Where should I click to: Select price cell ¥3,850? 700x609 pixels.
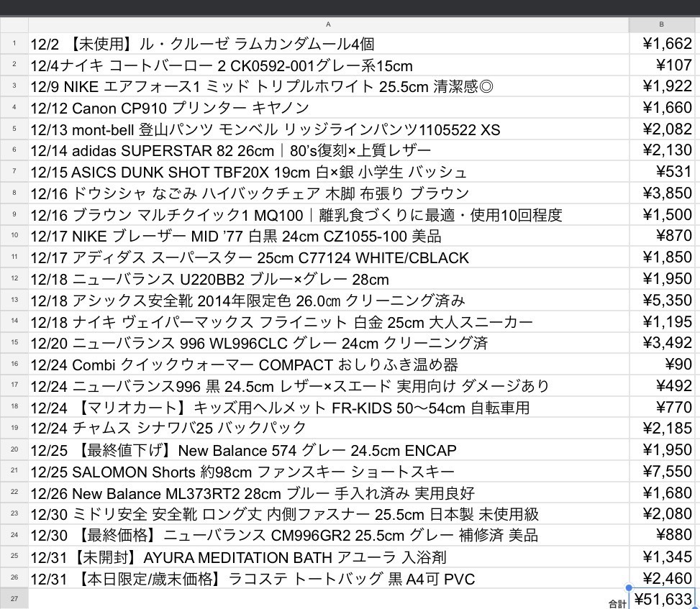662,193
